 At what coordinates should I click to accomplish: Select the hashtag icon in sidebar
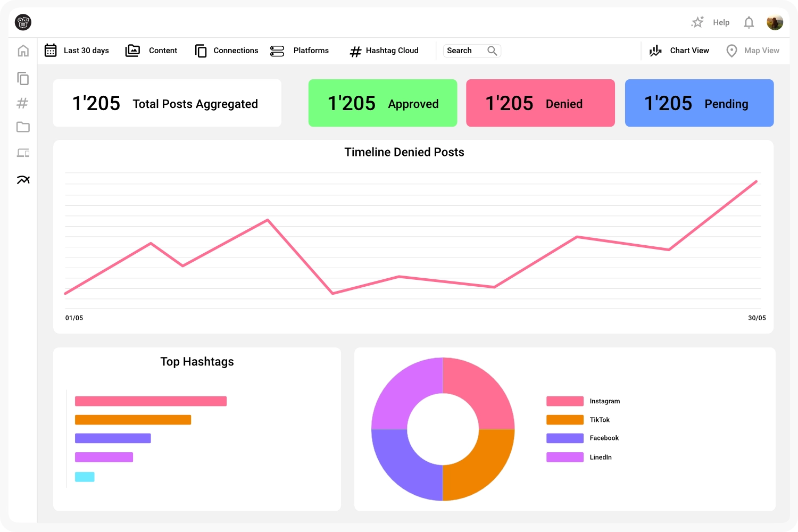[22, 103]
